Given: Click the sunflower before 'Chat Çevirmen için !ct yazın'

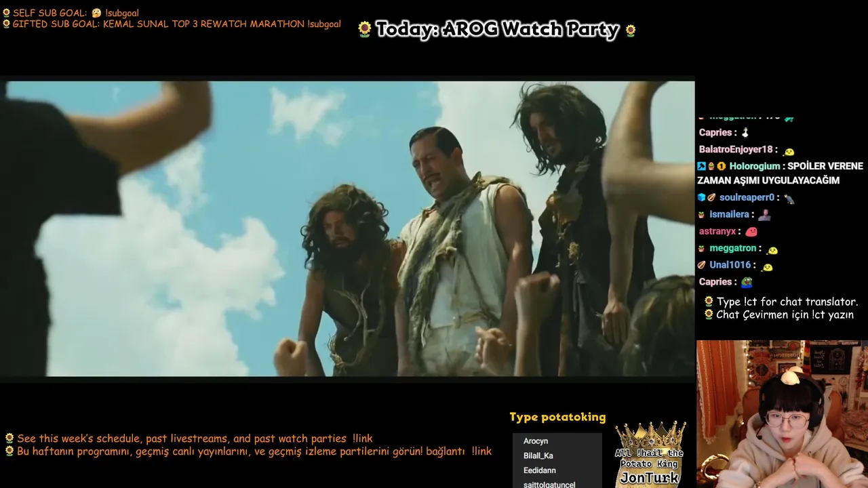Looking at the screenshot, I should (709, 314).
